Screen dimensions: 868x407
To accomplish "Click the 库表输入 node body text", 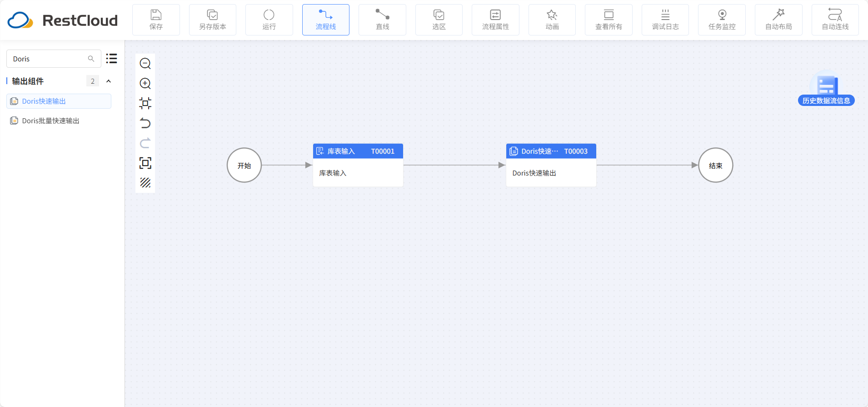I will (x=333, y=173).
